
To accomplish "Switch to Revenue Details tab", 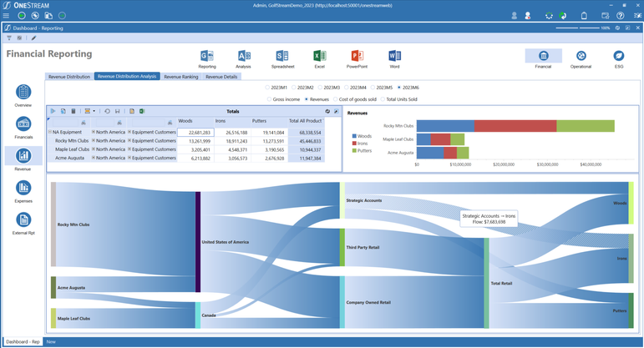I will coord(221,77).
